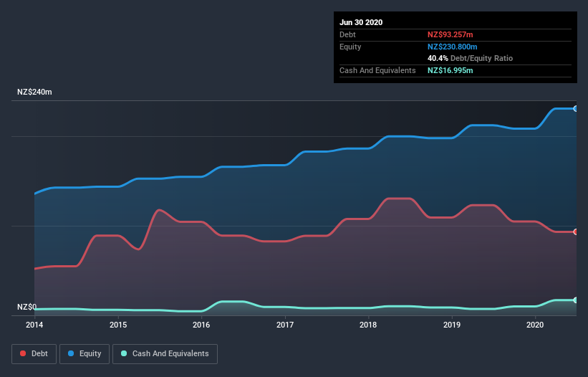Click the 2015 x-axis label
Viewport: 588px width, 377px height.
pyautogui.click(x=118, y=325)
